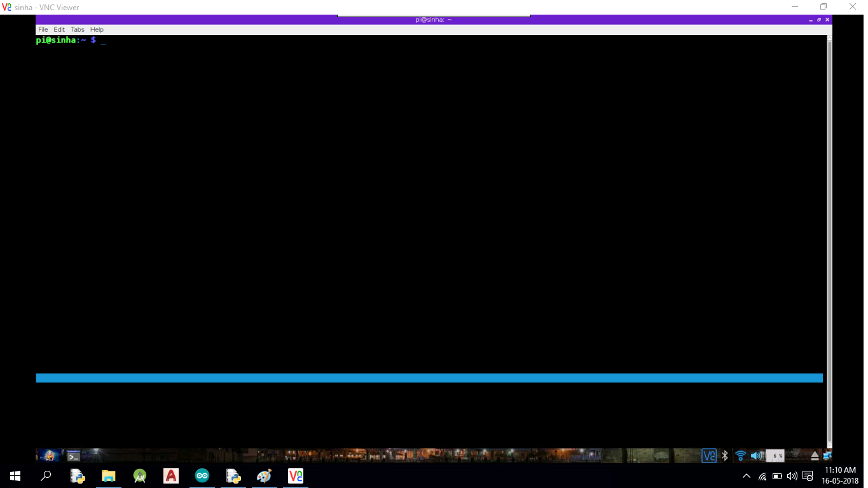Open the drawing palette app from the taskbar
Screen dimensions: 868x488
(x=263, y=476)
